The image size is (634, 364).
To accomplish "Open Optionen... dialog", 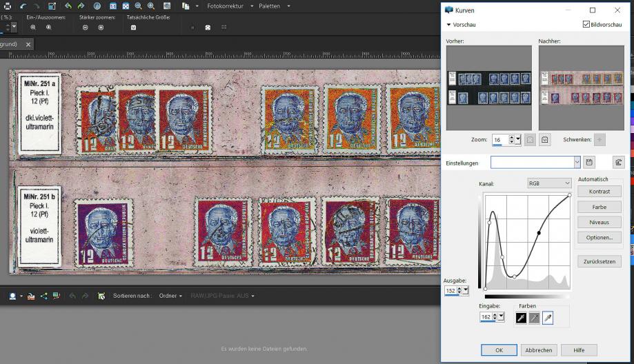I will point(600,238).
